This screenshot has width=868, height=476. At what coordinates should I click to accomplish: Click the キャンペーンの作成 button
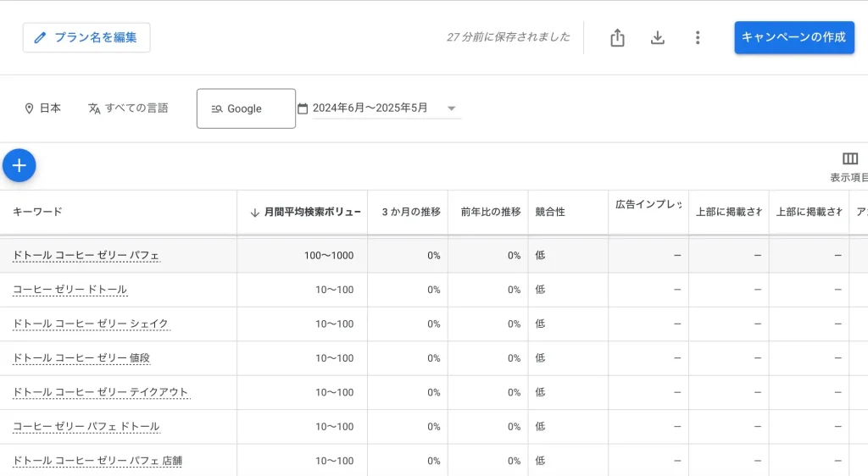pos(793,37)
